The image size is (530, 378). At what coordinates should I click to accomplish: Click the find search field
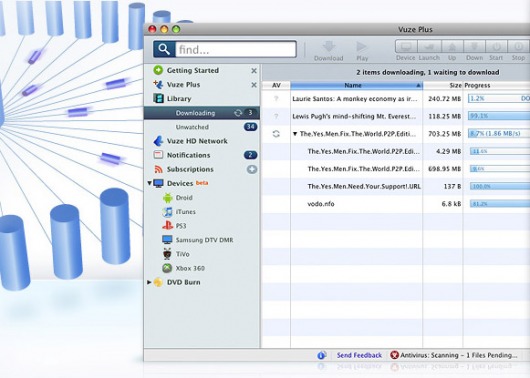236,49
